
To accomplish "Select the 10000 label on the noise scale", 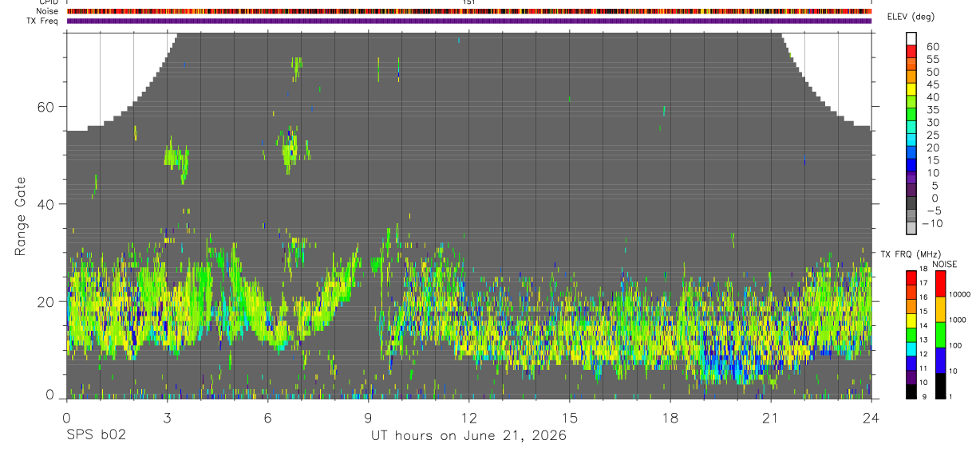I will (959, 295).
